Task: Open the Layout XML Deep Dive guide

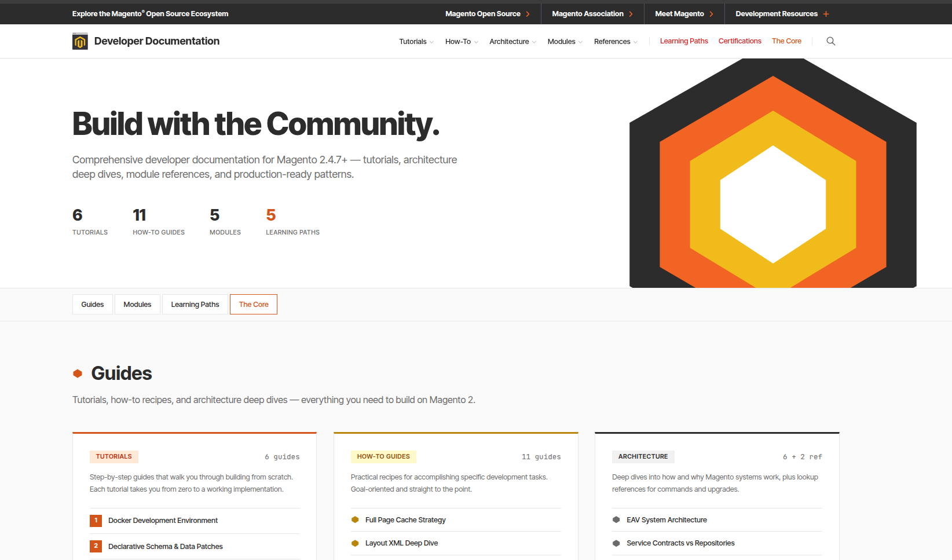Action: (x=402, y=543)
